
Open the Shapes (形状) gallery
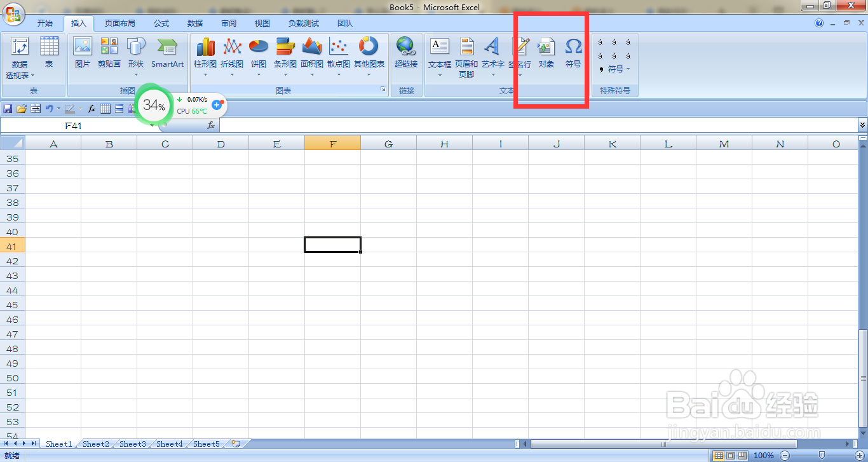coord(136,58)
